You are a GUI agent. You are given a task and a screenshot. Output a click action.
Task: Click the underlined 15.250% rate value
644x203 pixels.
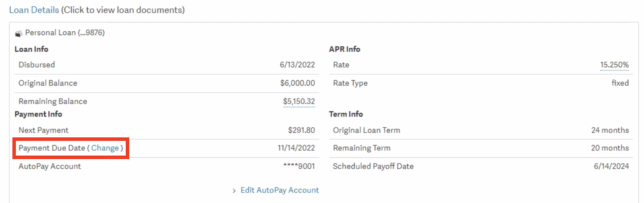coord(614,65)
